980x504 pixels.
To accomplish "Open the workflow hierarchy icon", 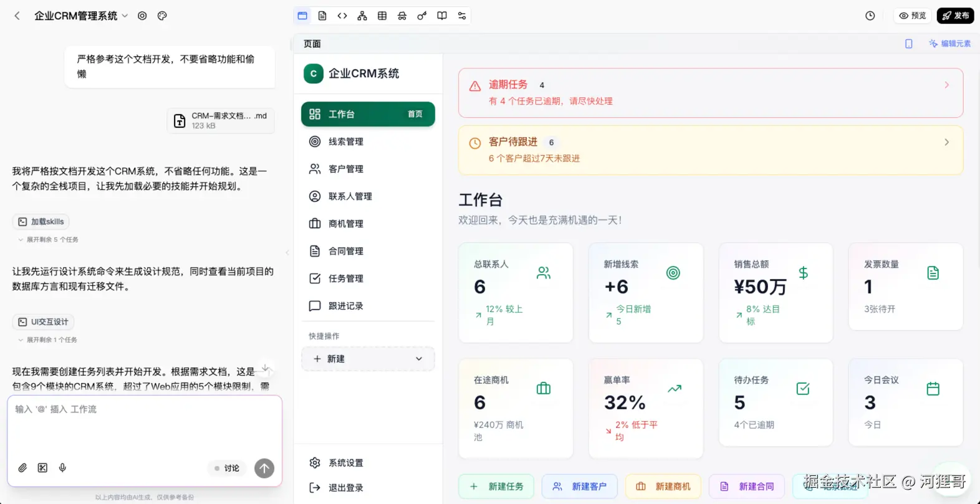I will pos(362,16).
